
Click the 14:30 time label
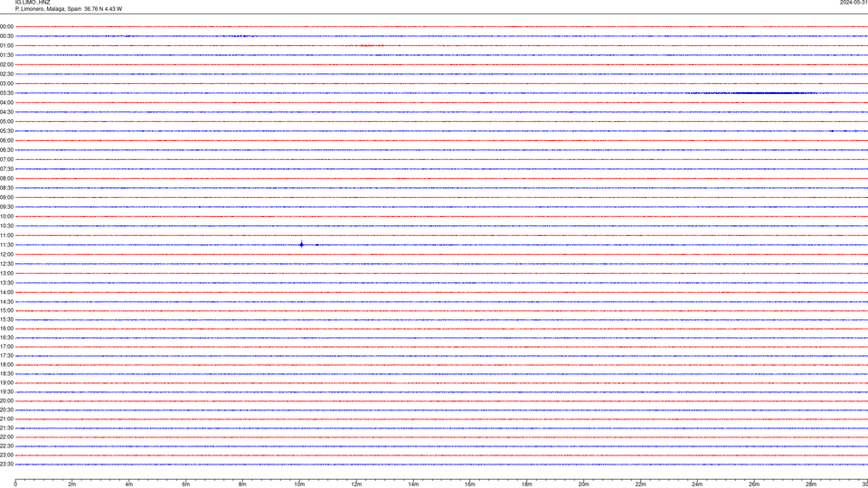(x=6, y=302)
